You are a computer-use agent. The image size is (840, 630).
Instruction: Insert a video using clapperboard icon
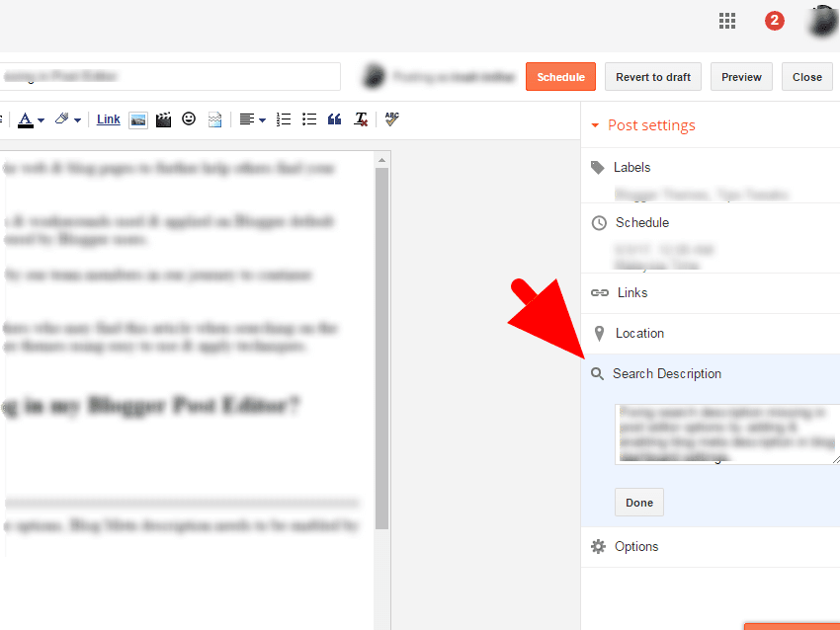tap(163, 119)
